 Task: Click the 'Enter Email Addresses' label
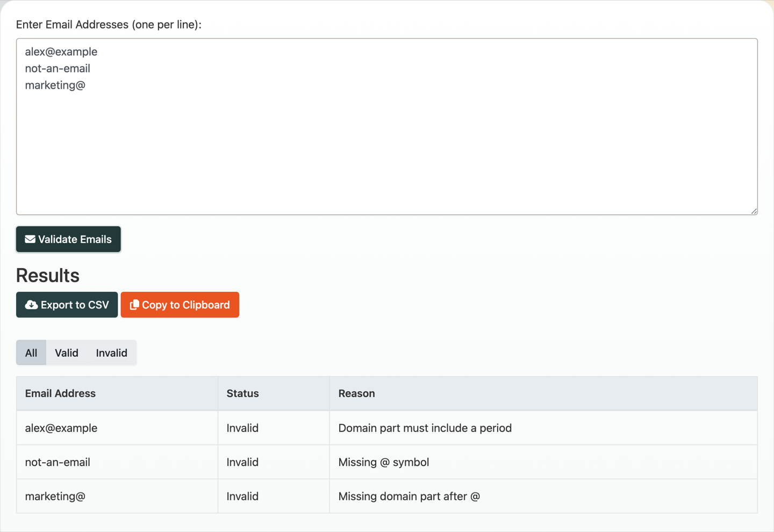point(109,25)
